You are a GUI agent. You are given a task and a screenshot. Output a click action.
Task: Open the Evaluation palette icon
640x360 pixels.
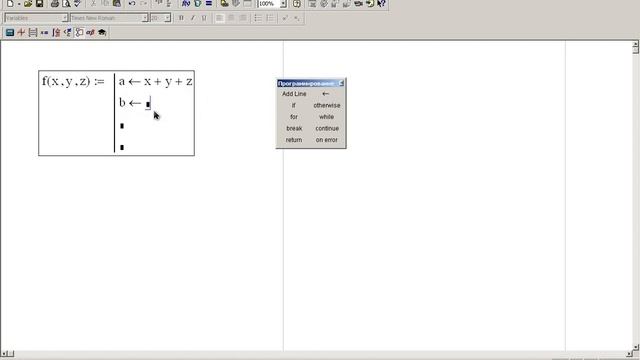coord(44,32)
